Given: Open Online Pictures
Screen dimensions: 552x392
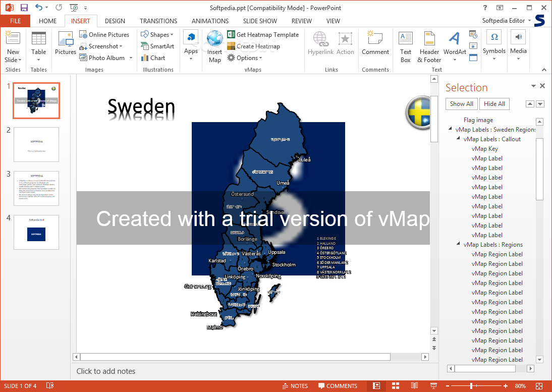Looking at the screenshot, I should pyautogui.click(x=104, y=34).
